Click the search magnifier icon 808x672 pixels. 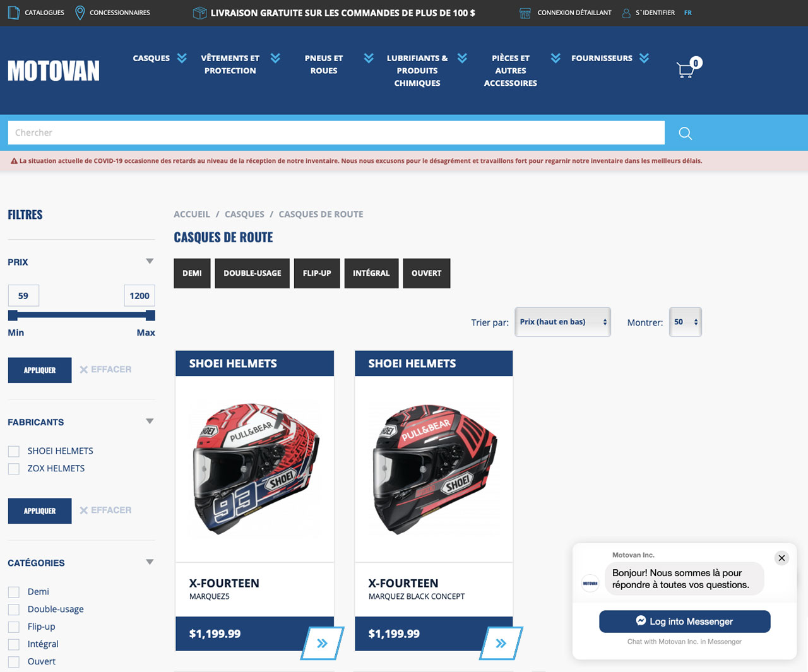(x=685, y=133)
